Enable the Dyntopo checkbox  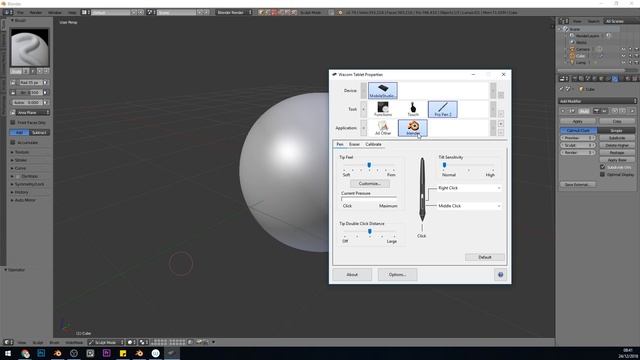click(x=18, y=176)
